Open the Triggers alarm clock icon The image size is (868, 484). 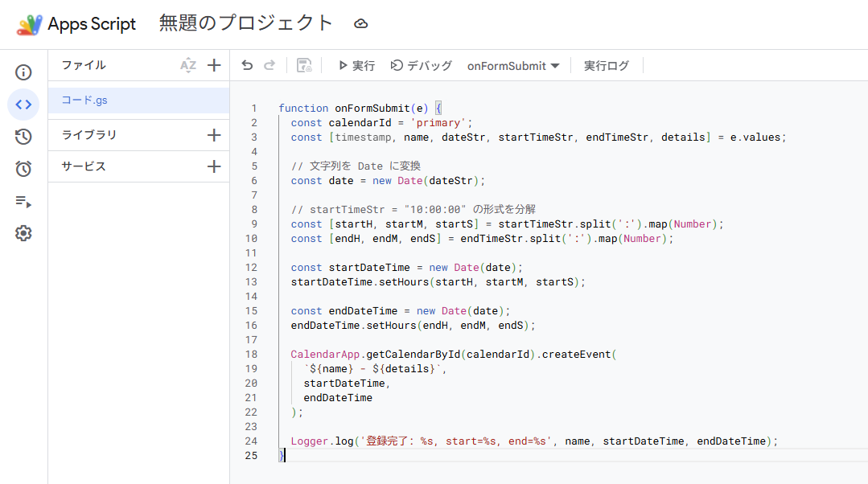coord(23,169)
